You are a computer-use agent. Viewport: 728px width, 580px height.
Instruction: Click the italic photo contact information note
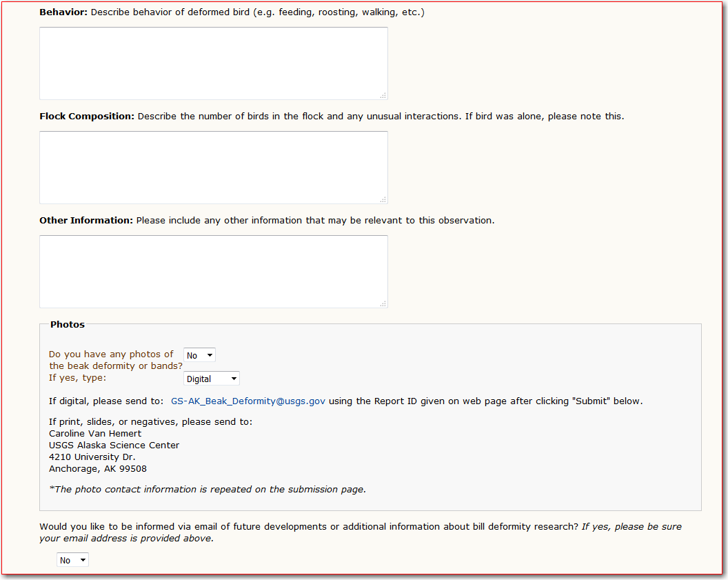[x=208, y=489]
